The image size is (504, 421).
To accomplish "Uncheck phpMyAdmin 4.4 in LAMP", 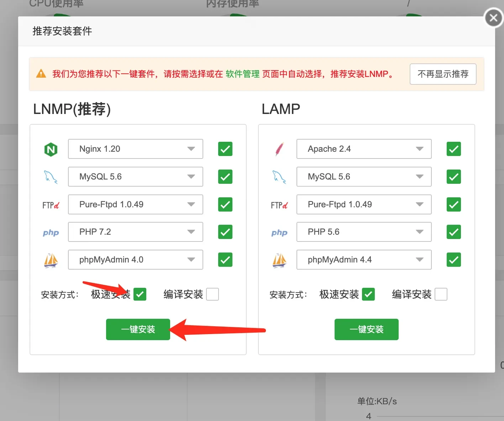I will tap(454, 260).
